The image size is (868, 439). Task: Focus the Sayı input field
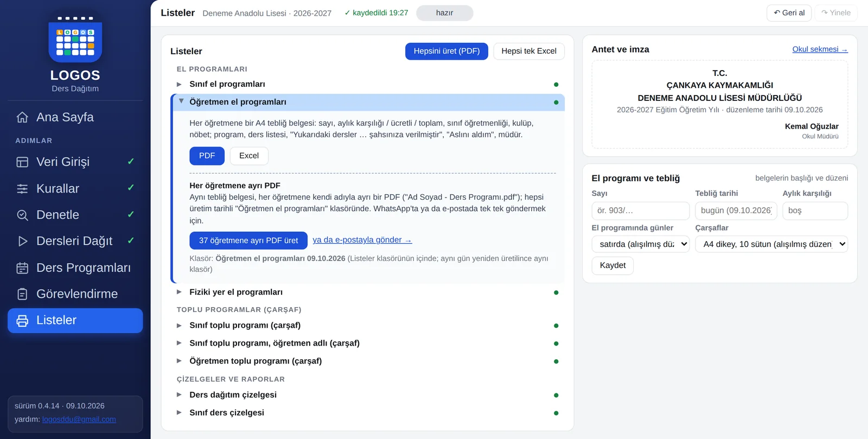click(x=641, y=211)
